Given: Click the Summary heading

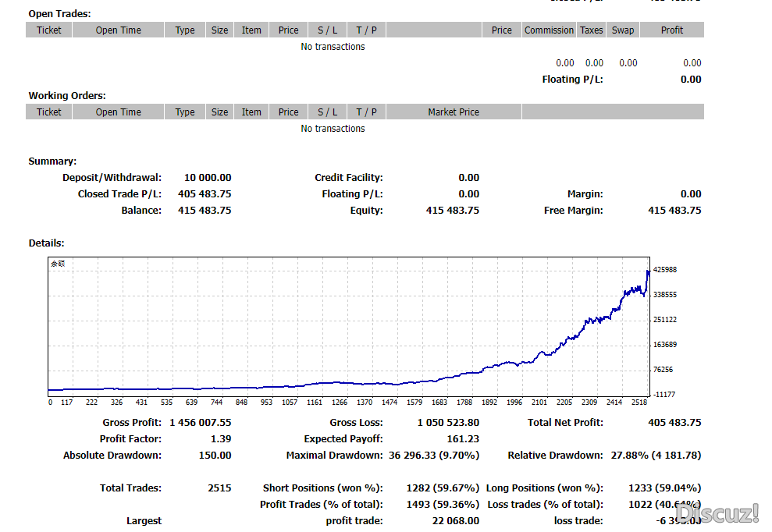Looking at the screenshot, I should (52, 161).
